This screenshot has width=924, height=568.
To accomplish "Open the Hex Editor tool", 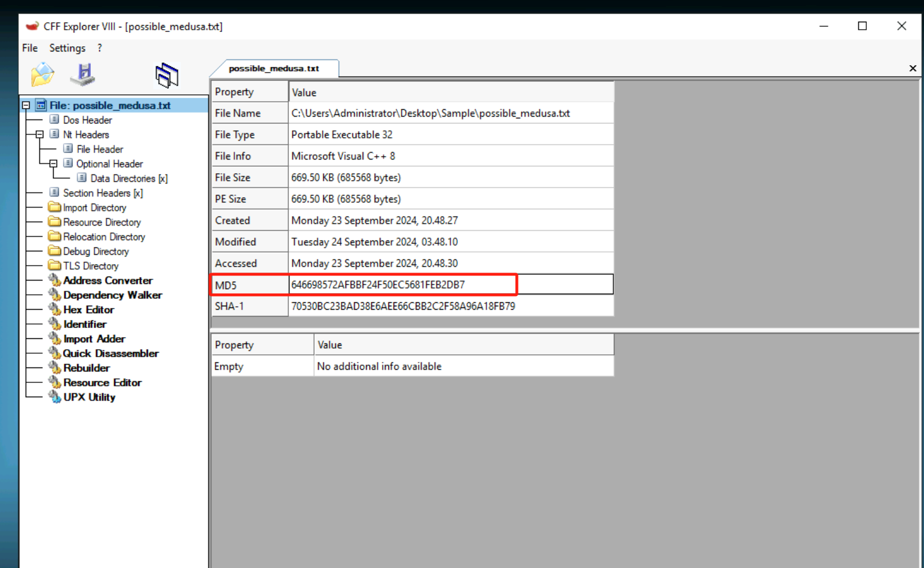I will [x=89, y=310].
